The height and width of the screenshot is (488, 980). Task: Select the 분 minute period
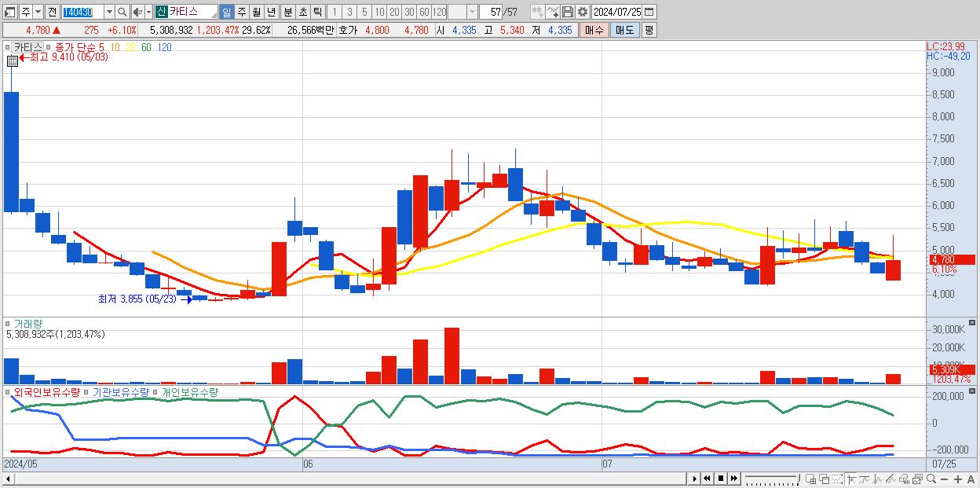(287, 12)
